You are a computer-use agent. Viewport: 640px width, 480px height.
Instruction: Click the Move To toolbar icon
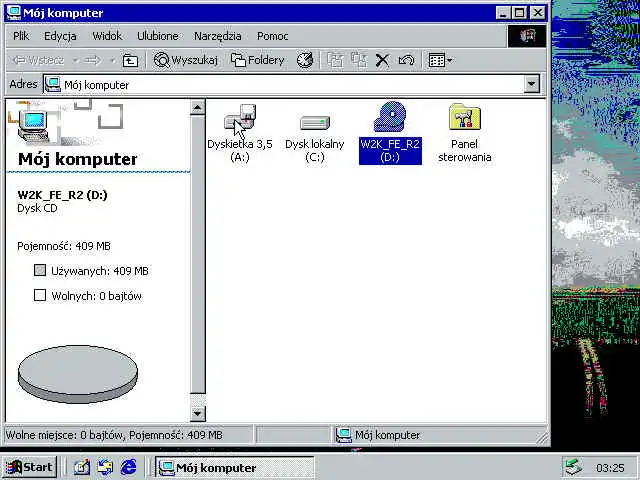[x=335, y=60]
